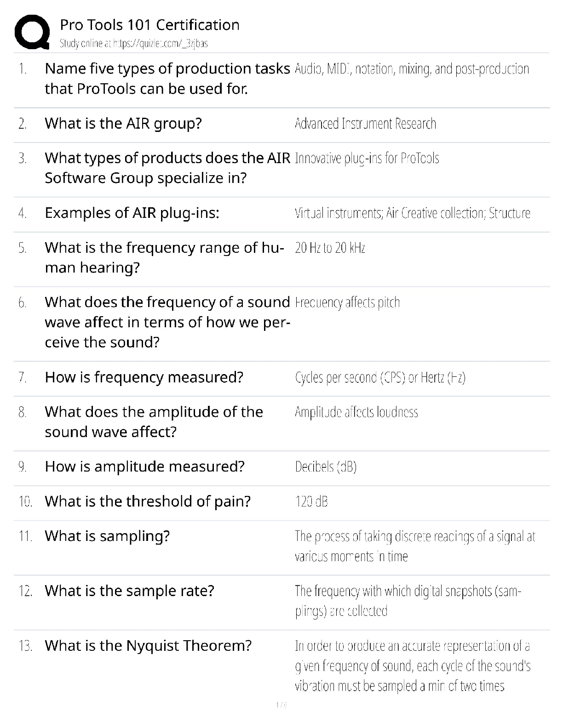Click the Quizlet Q logo icon
Image resolution: width=563 pixels, height=728 pixels.
(32, 32)
